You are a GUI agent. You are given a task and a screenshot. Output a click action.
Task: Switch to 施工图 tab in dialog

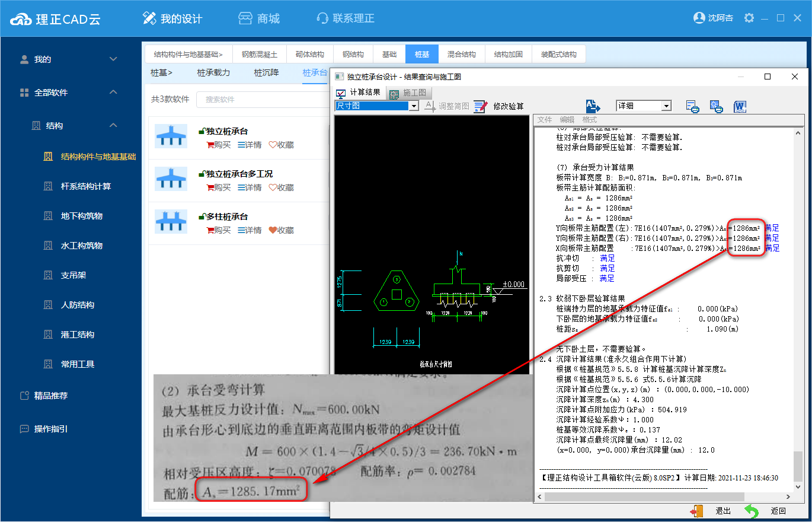pyautogui.click(x=408, y=93)
